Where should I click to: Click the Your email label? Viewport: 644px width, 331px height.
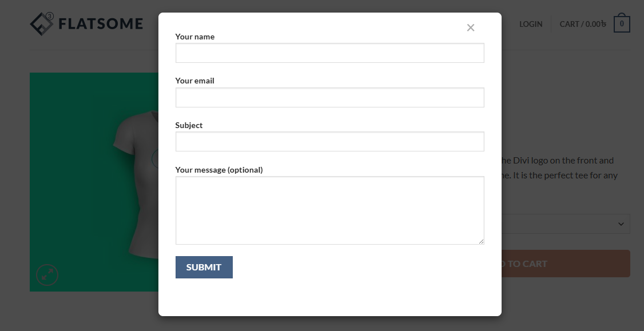(195, 81)
